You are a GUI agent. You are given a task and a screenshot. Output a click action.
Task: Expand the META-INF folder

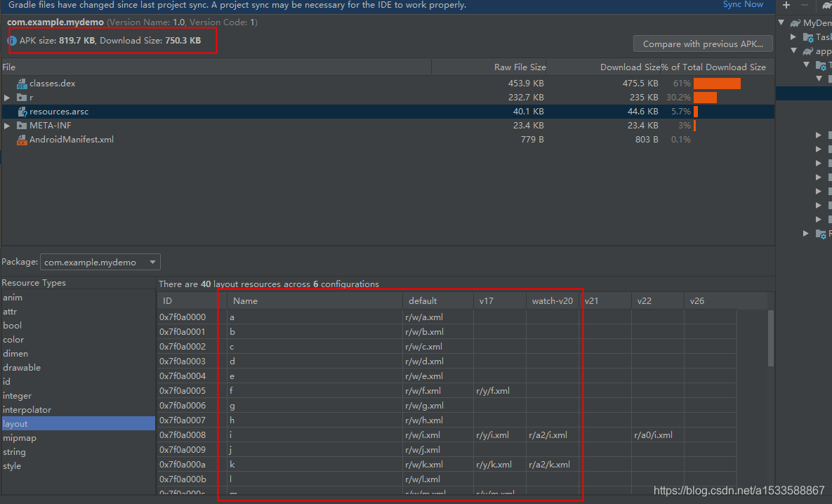coord(7,126)
